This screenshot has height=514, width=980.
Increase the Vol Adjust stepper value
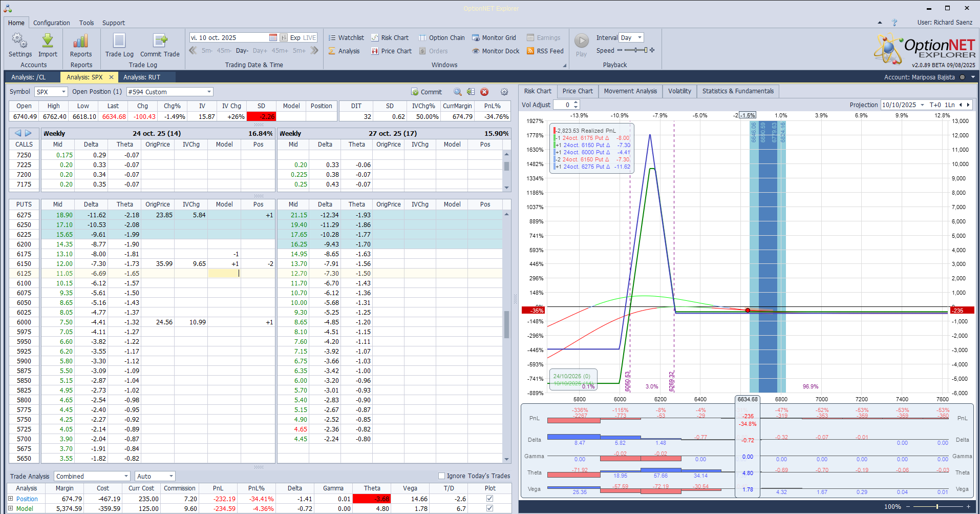point(576,102)
